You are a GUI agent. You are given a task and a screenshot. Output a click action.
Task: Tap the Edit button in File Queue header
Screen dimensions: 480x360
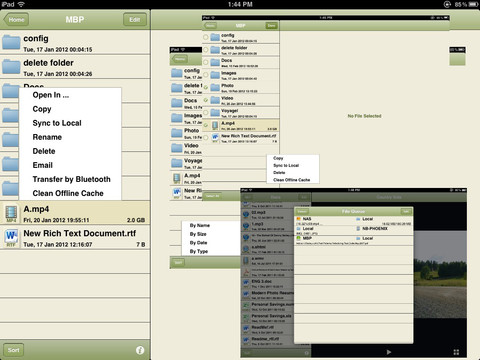click(406, 212)
